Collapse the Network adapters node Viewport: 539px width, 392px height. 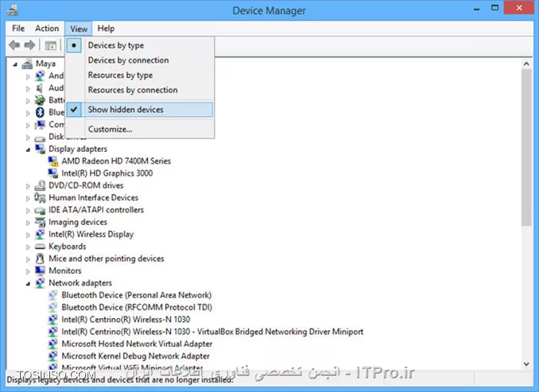click(28, 283)
